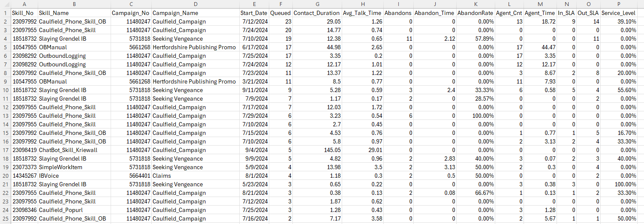Click the Agent_Cnt header cell
The image size is (644, 224).
(x=509, y=13)
